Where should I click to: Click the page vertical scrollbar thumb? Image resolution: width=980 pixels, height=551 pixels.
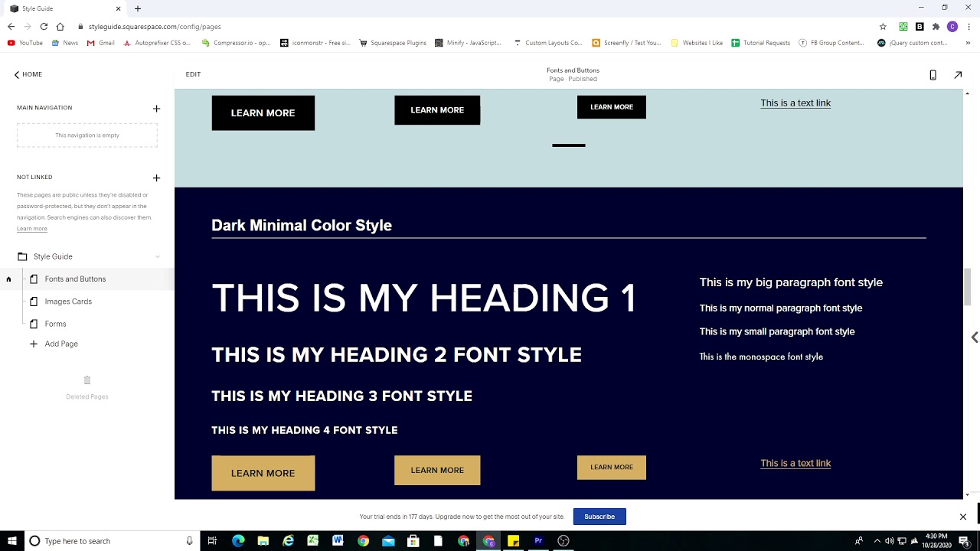tap(968, 287)
